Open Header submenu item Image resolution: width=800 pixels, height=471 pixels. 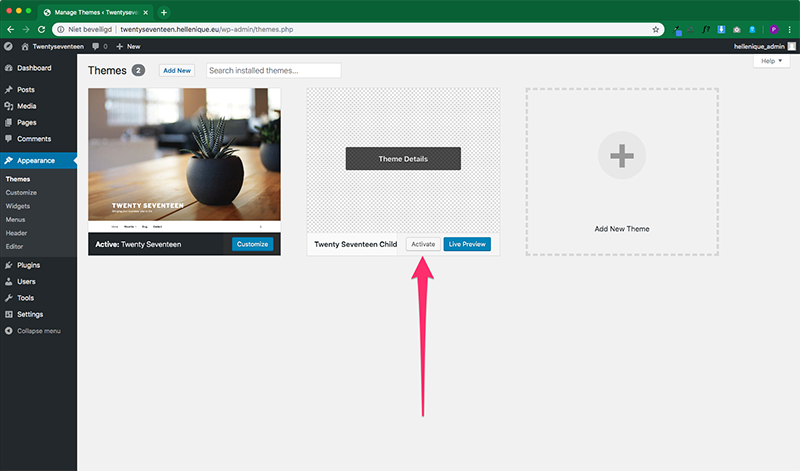tap(16, 233)
